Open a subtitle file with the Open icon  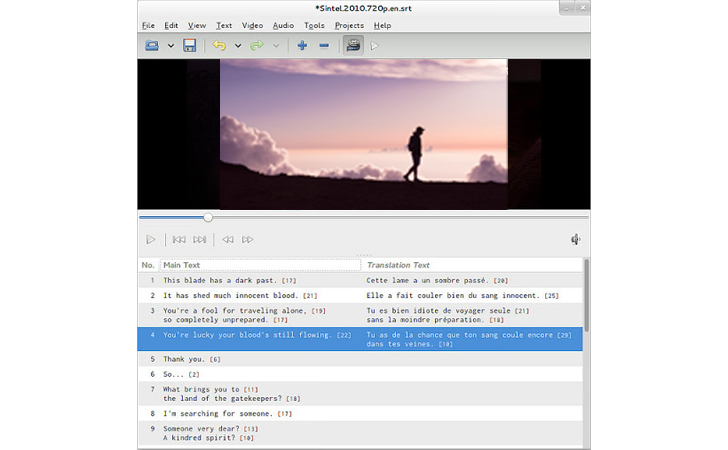point(152,46)
